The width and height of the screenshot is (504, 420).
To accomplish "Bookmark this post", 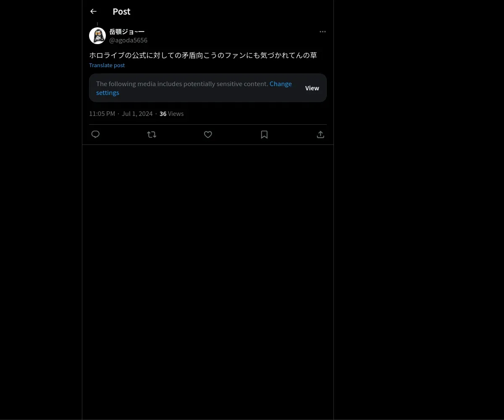I will pyautogui.click(x=264, y=134).
